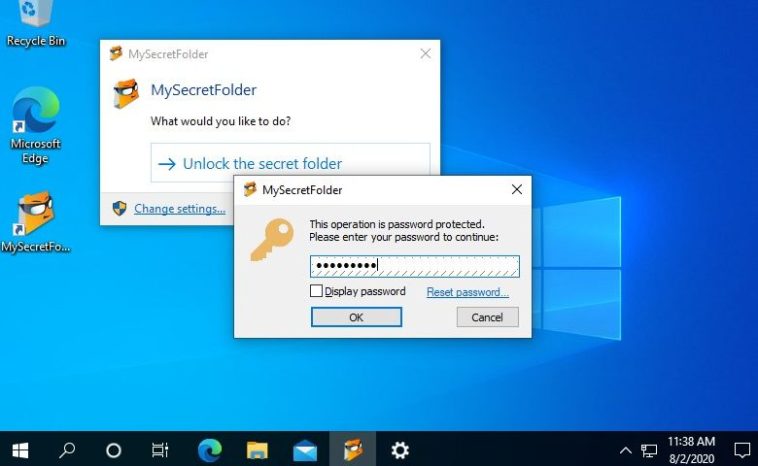Viewport: 758px width, 466px height.
Task: Select MySecretFolder taskbar icon
Action: [353, 450]
